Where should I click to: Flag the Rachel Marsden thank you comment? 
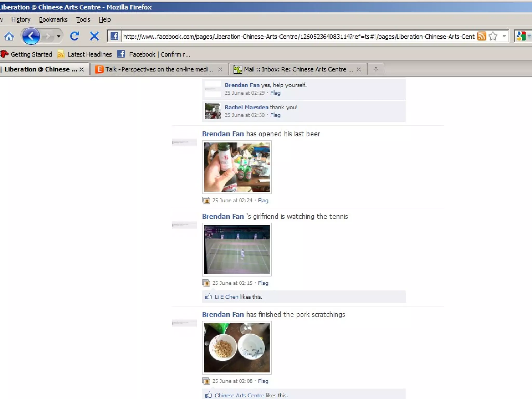(275, 115)
